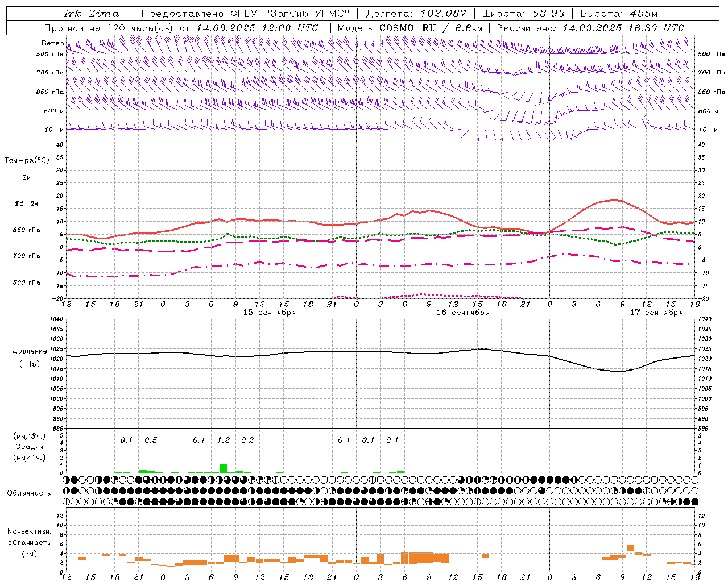Click the dotted line sample under temperature legend "500 гПа"

[x=25, y=289]
